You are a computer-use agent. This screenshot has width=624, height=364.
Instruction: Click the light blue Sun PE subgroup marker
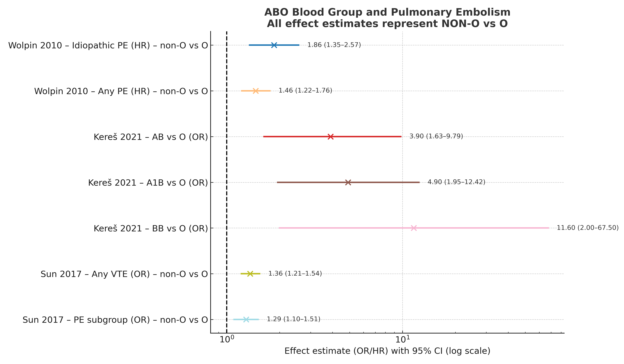click(x=246, y=319)
